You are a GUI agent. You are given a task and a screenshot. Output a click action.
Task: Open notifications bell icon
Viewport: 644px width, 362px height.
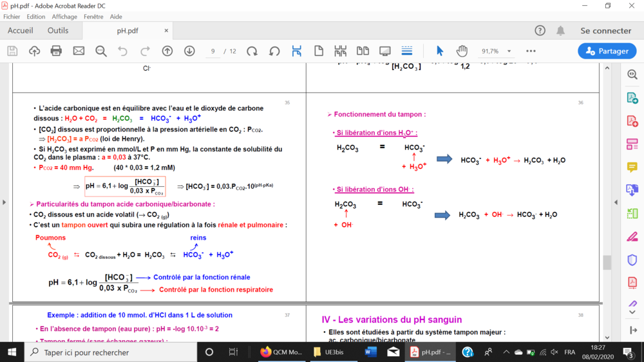[x=561, y=30]
